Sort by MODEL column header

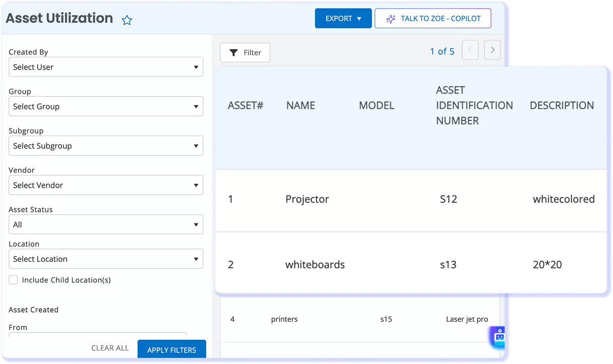[377, 105]
